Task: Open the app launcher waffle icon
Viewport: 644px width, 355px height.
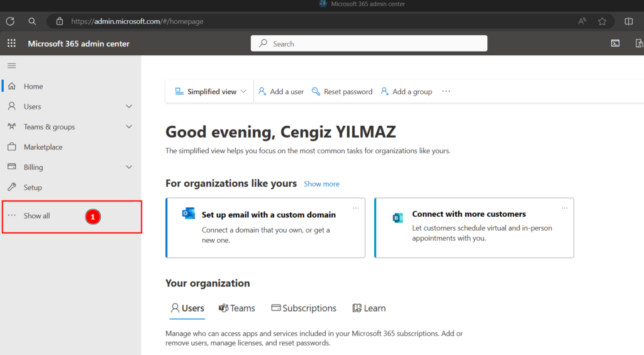Action: (x=11, y=43)
